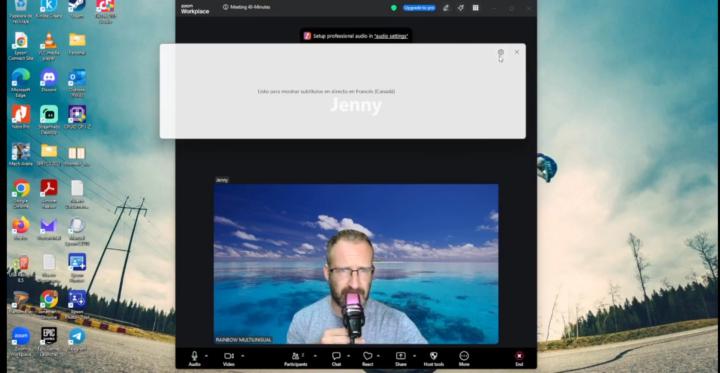Open the React heart menu
Viewport: 720px width, 373px height.
(367, 358)
